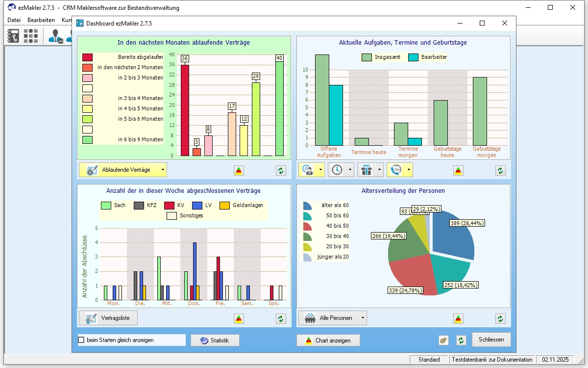Open the 'Ablaufende Verträge' dropdown button
Screen dimensions: 588x368
[x=123, y=170]
